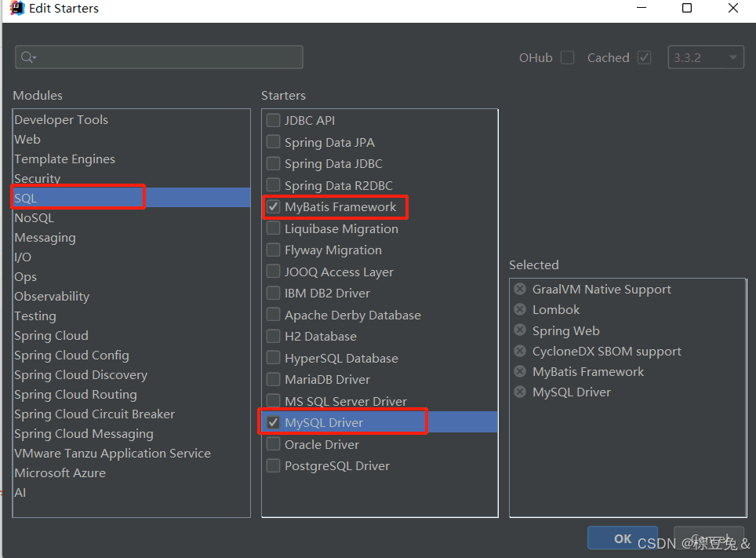Open the 3.3.2 version dropdown

(706, 57)
